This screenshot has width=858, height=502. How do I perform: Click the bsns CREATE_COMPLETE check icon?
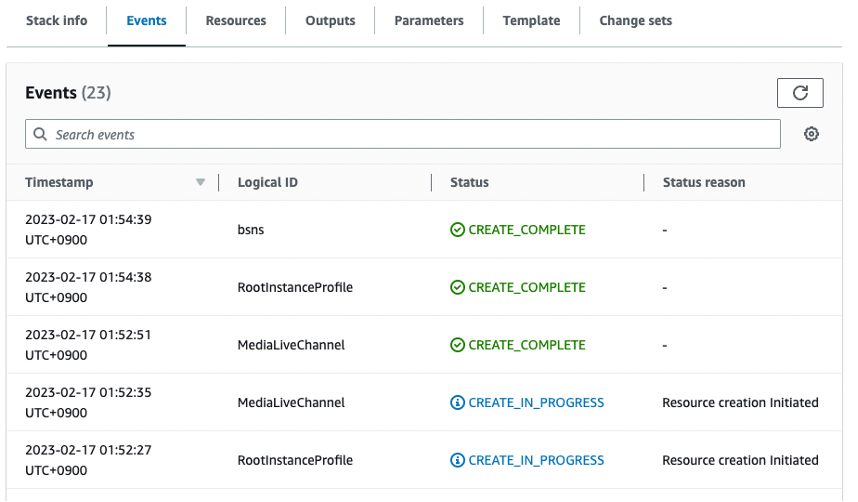[457, 229]
